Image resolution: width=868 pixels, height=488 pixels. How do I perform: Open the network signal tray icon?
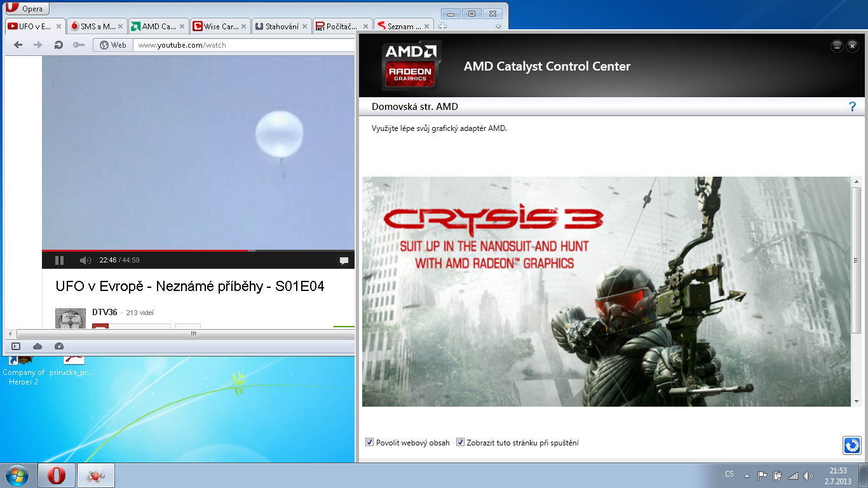click(792, 475)
